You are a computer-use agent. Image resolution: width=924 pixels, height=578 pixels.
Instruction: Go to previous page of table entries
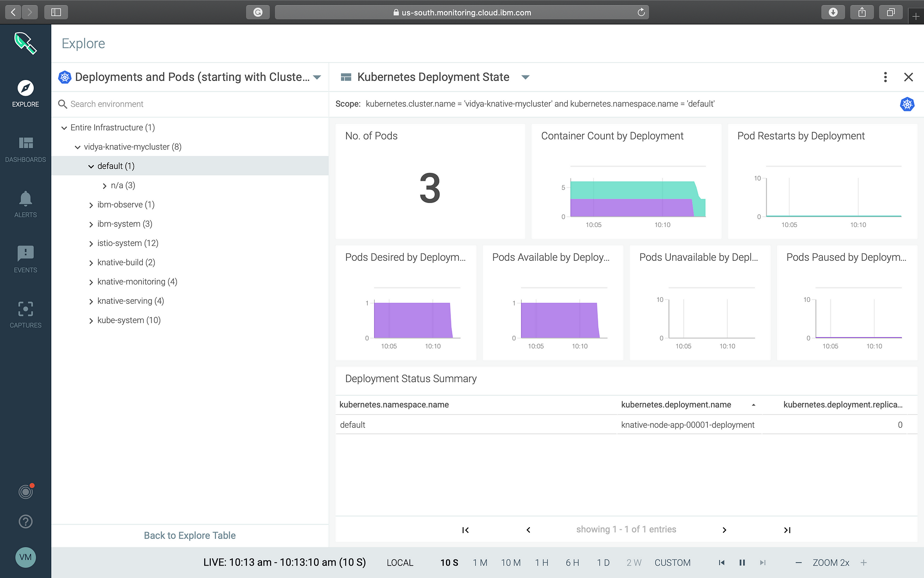pyautogui.click(x=529, y=530)
